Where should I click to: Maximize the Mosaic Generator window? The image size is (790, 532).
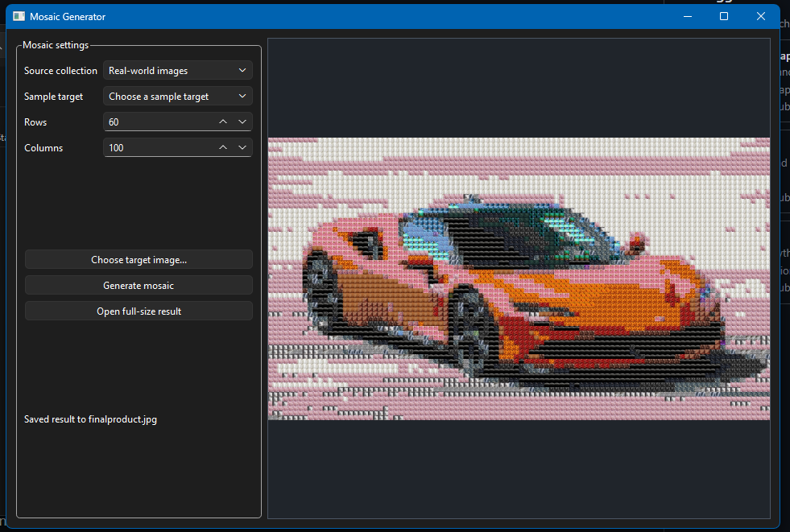[x=724, y=17]
